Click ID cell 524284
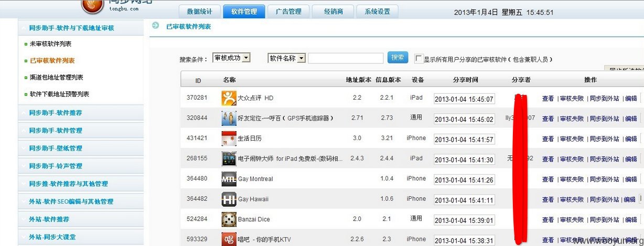 197,219
